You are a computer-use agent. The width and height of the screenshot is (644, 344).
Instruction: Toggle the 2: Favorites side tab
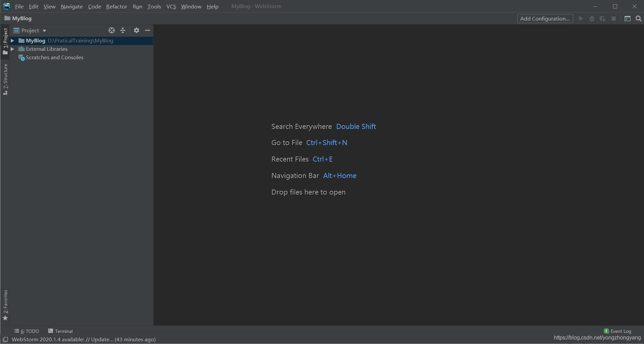pyautogui.click(x=5, y=305)
